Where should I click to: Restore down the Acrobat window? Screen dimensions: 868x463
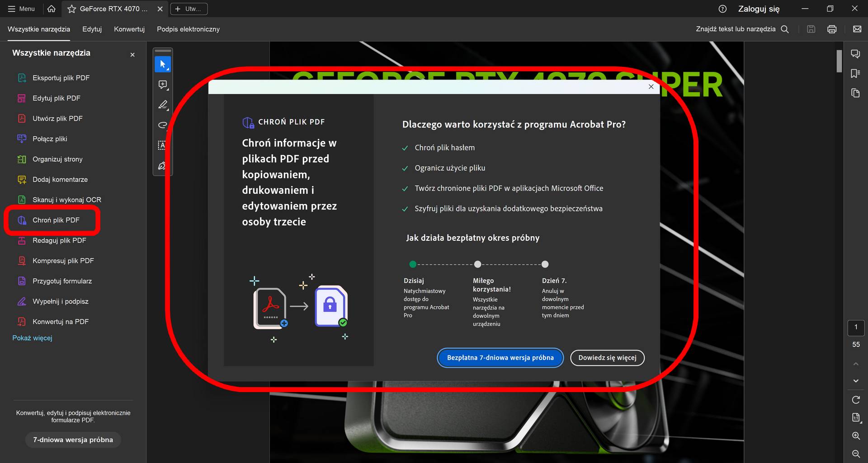tap(830, 9)
